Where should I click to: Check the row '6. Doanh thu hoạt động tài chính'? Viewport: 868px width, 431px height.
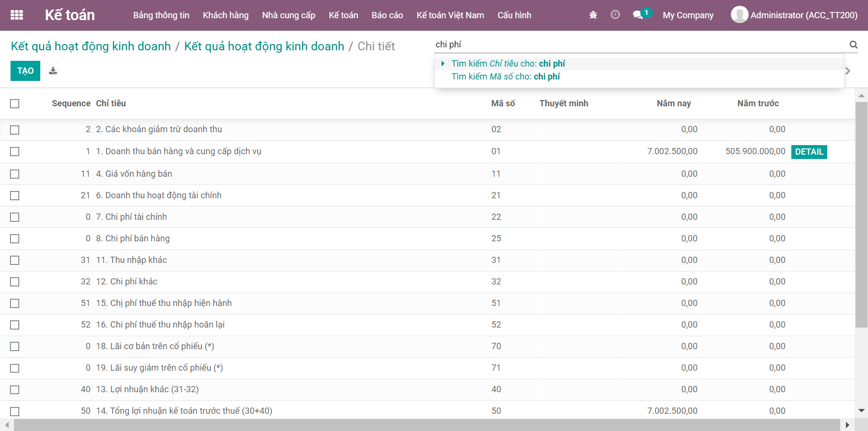15,196
